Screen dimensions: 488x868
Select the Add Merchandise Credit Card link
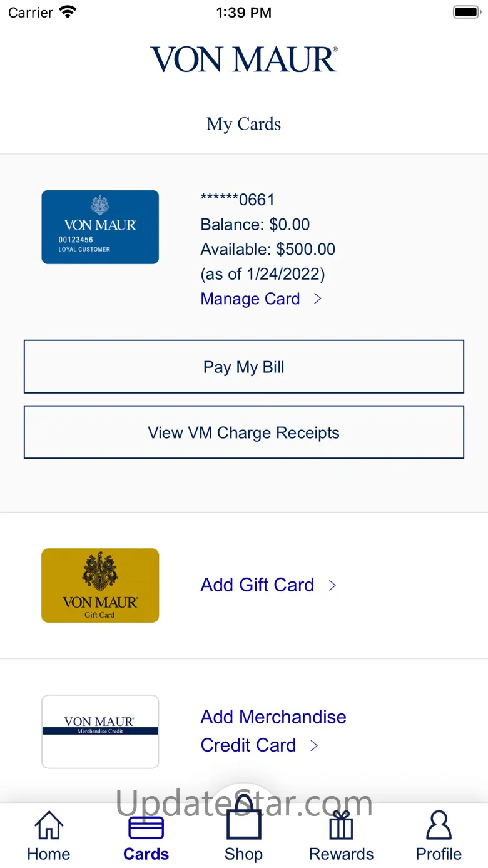click(273, 730)
